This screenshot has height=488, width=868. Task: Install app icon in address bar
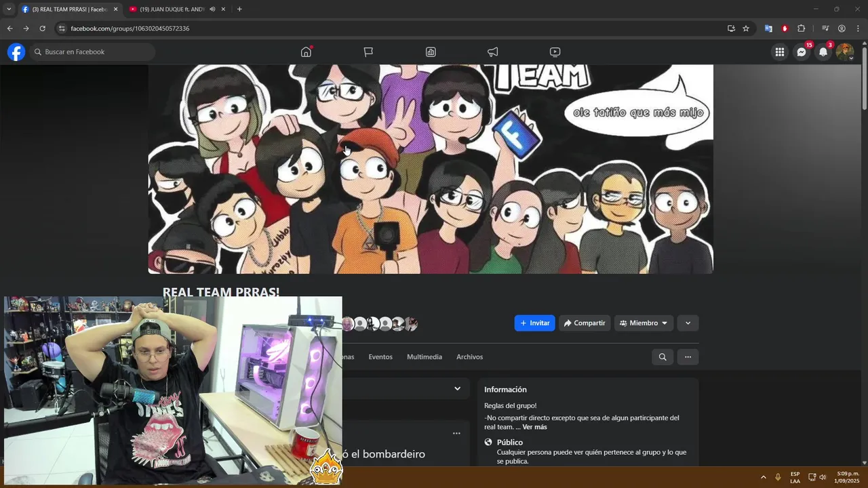pos(731,28)
